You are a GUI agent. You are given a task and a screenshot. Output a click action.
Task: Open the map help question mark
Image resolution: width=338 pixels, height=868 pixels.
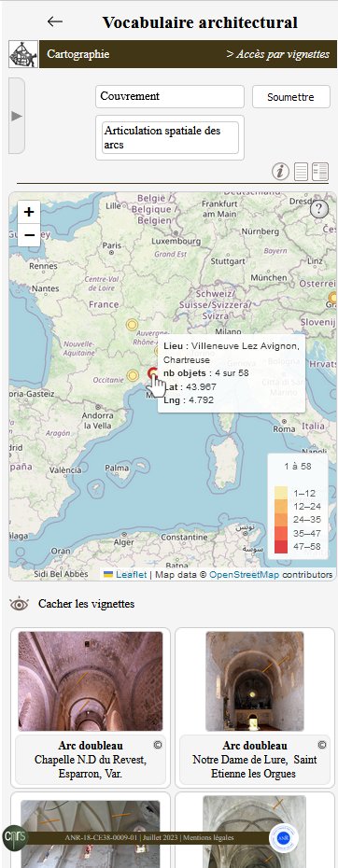(319, 209)
